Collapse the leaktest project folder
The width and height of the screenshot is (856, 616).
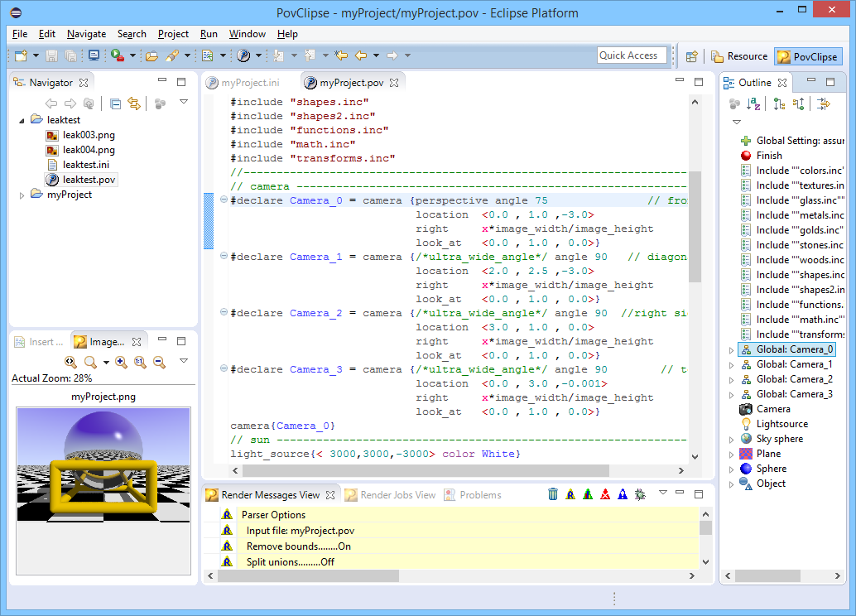[22, 121]
